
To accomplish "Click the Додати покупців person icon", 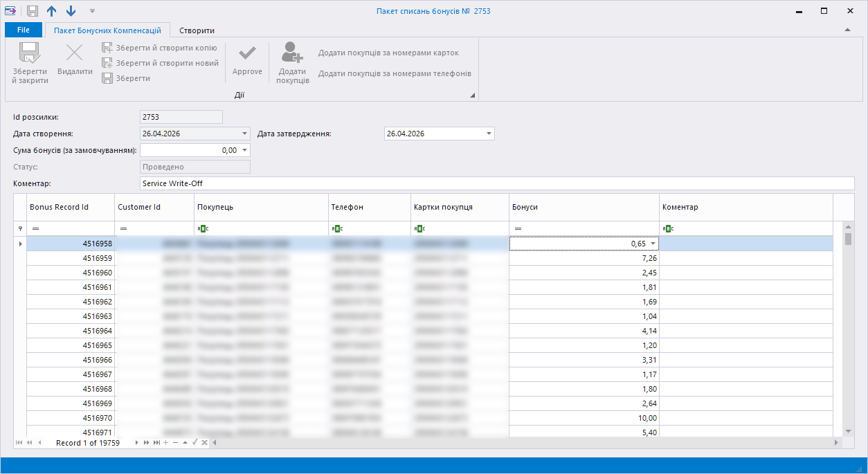I will coord(292,54).
